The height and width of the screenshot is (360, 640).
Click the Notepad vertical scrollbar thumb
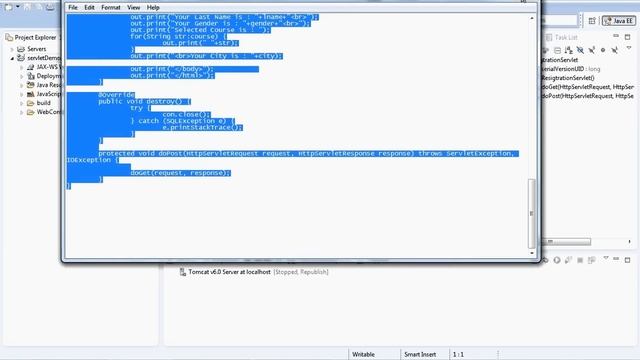click(x=531, y=213)
